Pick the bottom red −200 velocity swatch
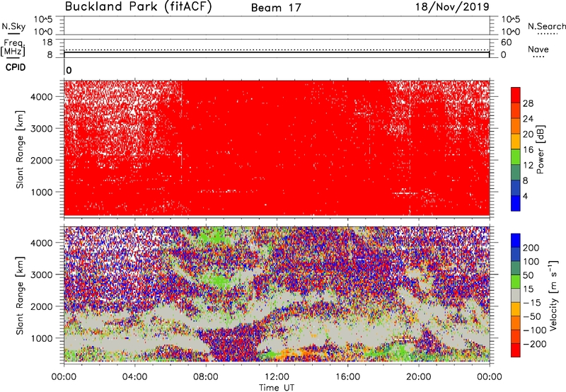The height and width of the screenshot is (392, 566). pos(516,350)
